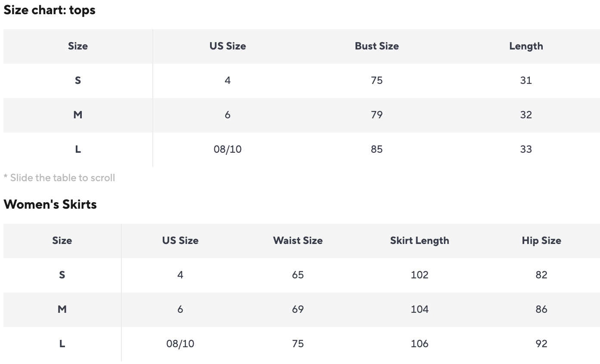Select the 'Skirt Length' column header
600x364 pixels.
419,241
